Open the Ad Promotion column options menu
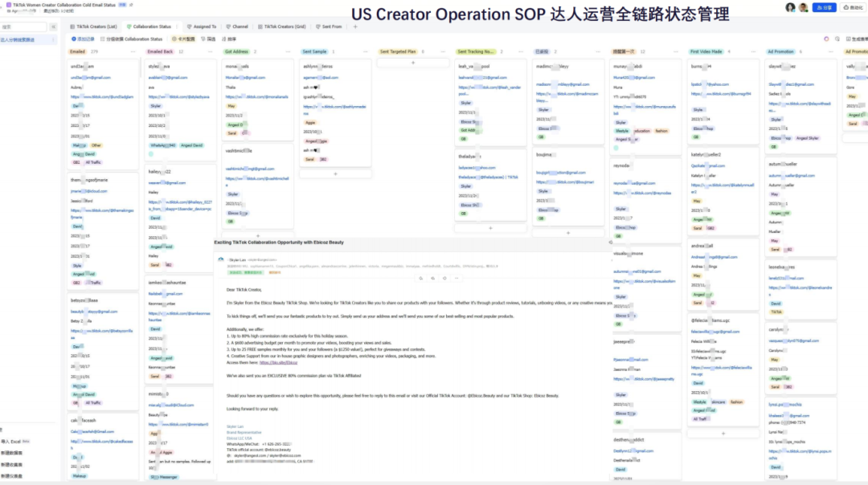The width and height of the screenshot is (868, 485). [x=830, y=51]
